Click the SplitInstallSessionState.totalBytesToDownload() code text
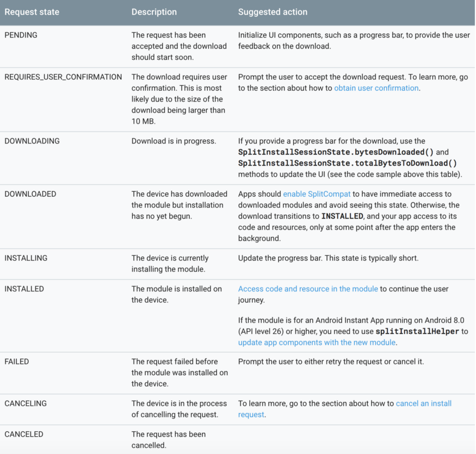Image resolution: width=476 pixels, height=454 pixels. 347,163
